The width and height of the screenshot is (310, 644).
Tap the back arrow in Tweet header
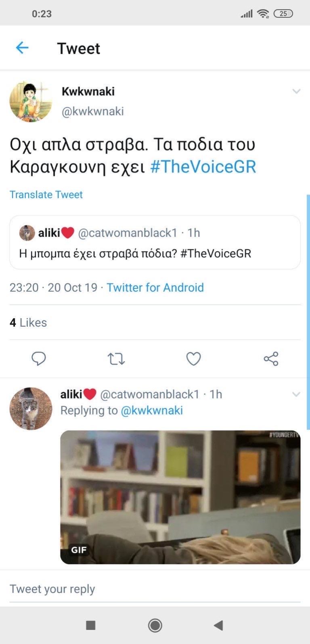coord(22,48)
